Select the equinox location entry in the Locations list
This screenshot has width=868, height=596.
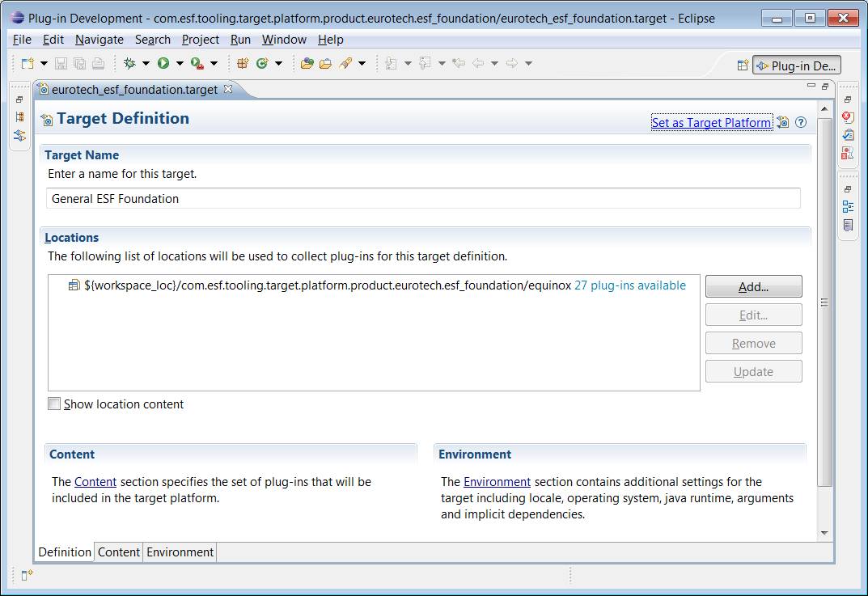coord(377,285)
